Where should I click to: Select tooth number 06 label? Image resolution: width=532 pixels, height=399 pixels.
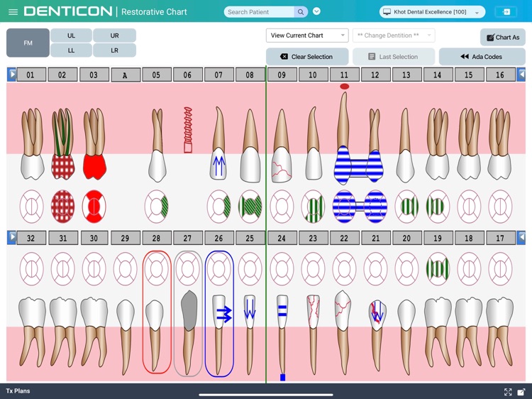188,75
